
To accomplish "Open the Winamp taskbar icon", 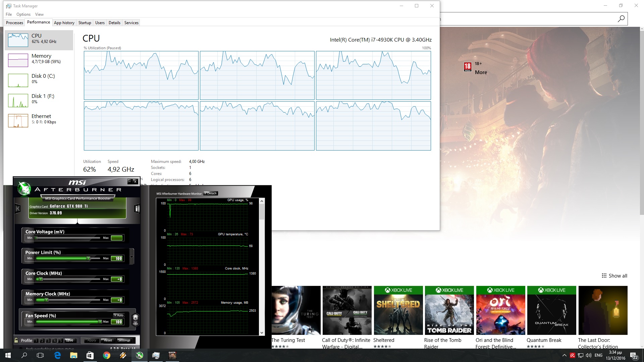I will tap(123, 355).
